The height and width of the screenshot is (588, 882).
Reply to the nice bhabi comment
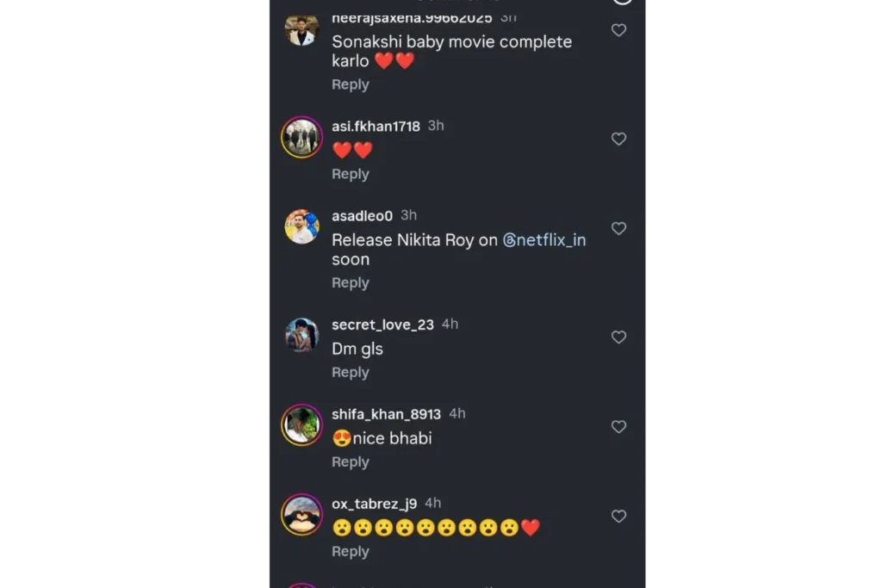(351, 461)
